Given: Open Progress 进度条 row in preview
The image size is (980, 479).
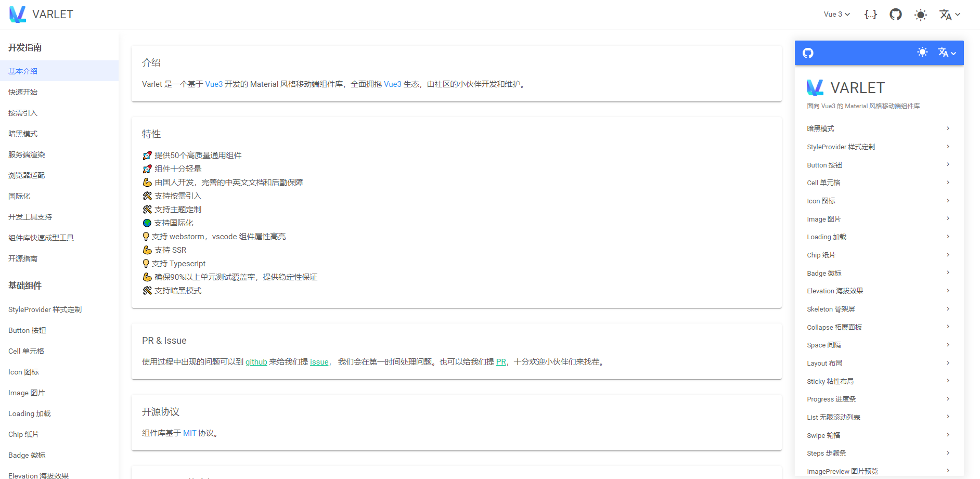Looking at the screenshot, I should [879, 399].
